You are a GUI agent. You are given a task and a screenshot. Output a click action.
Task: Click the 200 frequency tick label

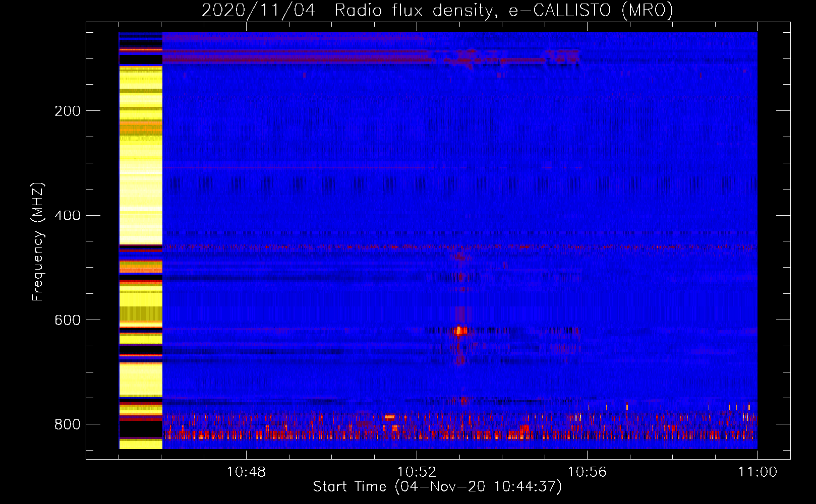(x=67, y=111)
